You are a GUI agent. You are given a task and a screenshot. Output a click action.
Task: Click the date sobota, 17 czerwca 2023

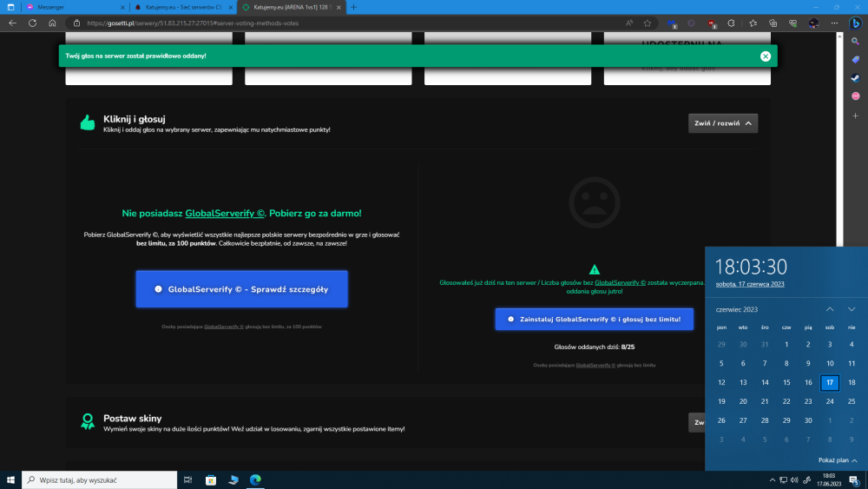click(x=750, y=284)
